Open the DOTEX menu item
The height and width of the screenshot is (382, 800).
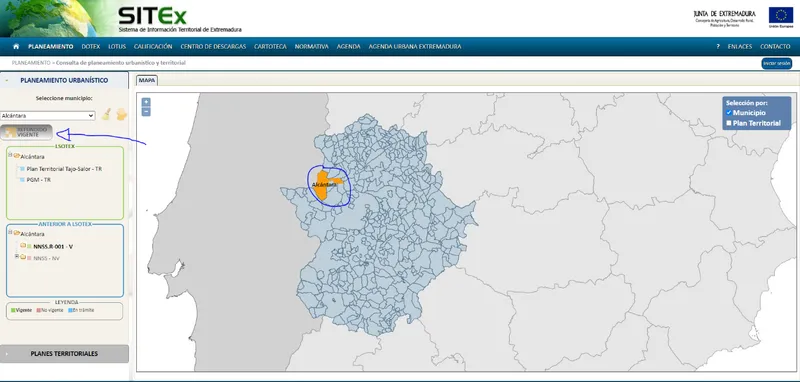pos(91,46)
